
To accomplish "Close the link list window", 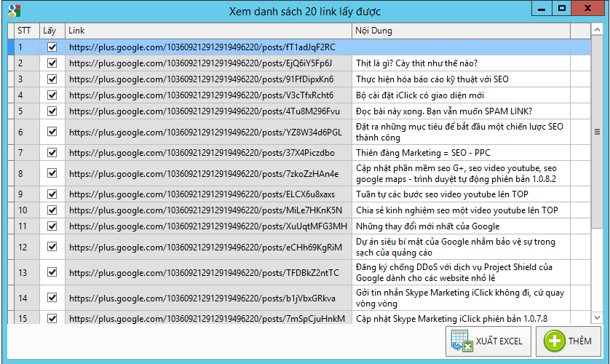I will tap(588, 8).
